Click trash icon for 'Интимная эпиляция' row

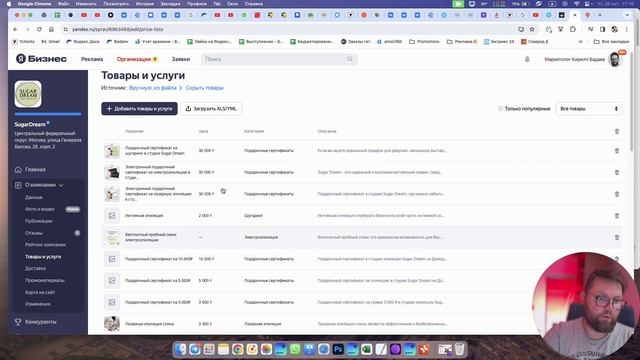[x=617, y=216]
